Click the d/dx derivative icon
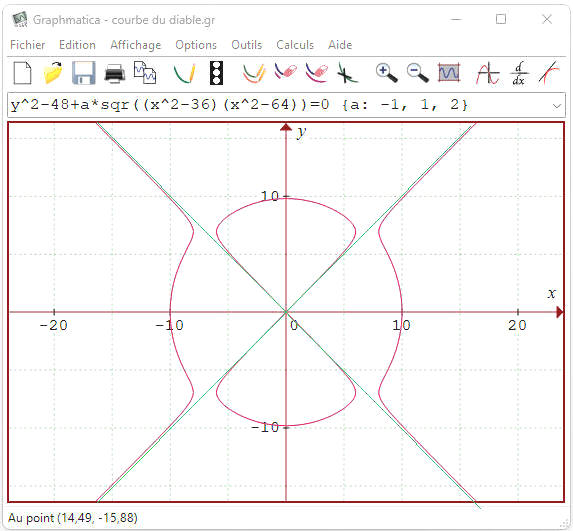 click(519, 73)
